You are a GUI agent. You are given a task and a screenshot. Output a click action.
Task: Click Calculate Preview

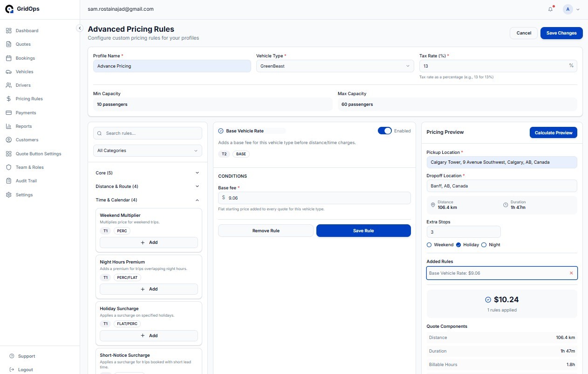[554, 132]
